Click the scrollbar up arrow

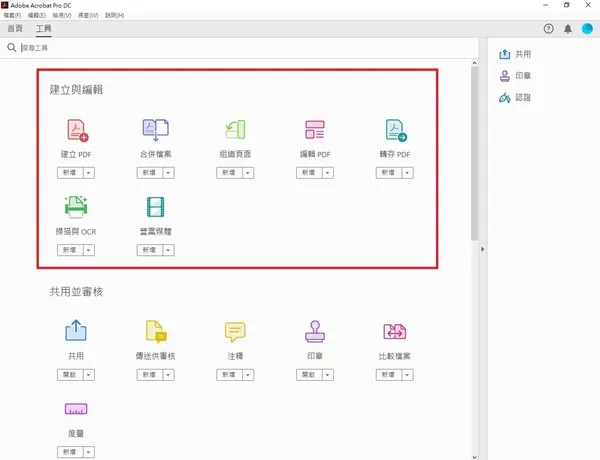[x=474, y=63]
